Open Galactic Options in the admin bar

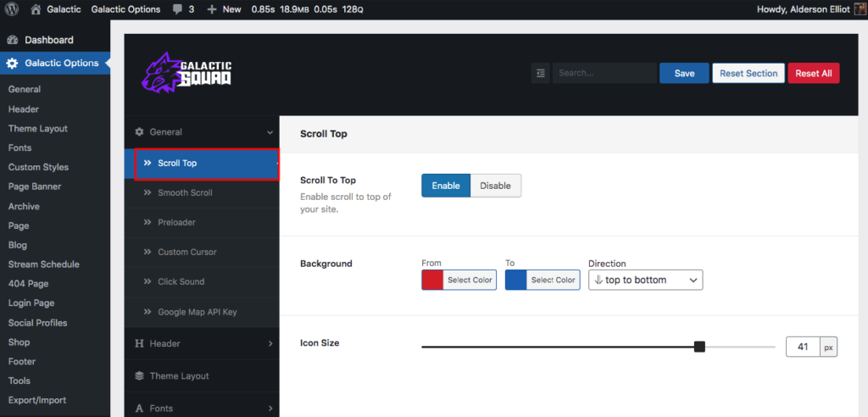pyautogui.click(x=125, y=9)
